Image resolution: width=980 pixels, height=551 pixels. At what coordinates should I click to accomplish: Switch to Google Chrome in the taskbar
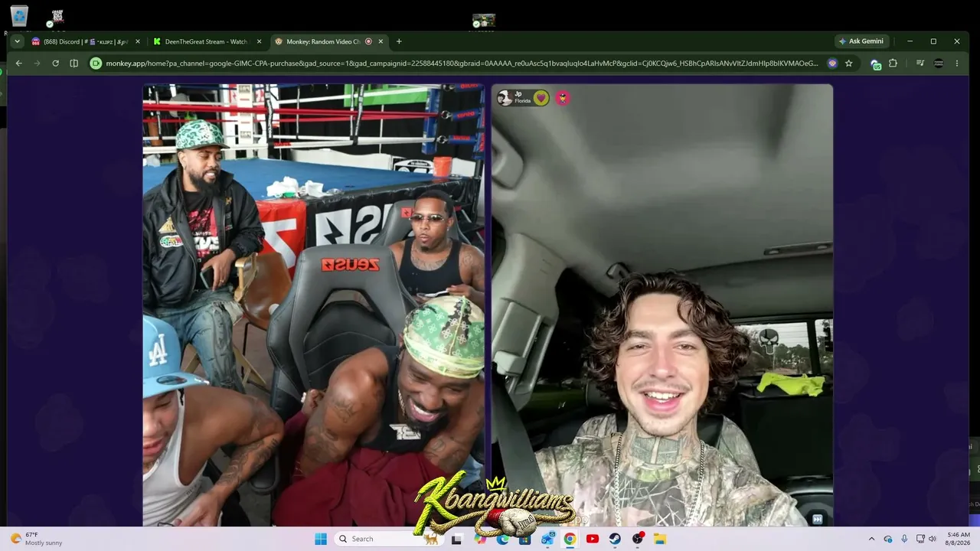click(x=570, y=539)
